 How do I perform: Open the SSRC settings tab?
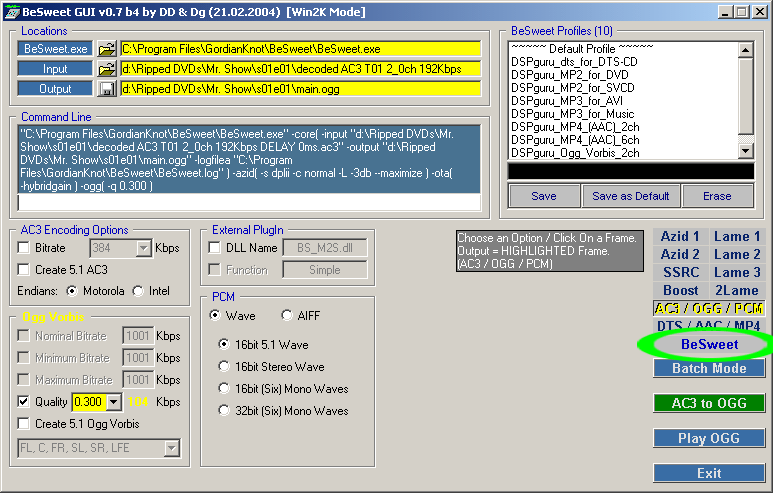680,272
